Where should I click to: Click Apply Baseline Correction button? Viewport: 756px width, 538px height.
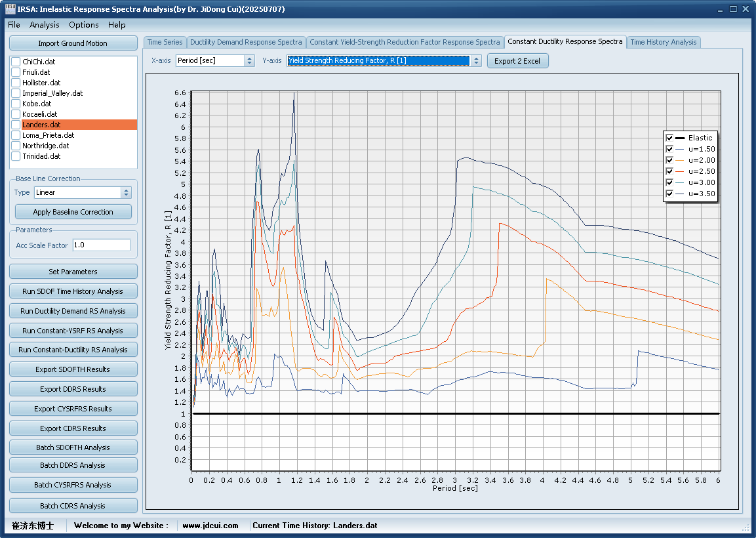coord(73,212)
